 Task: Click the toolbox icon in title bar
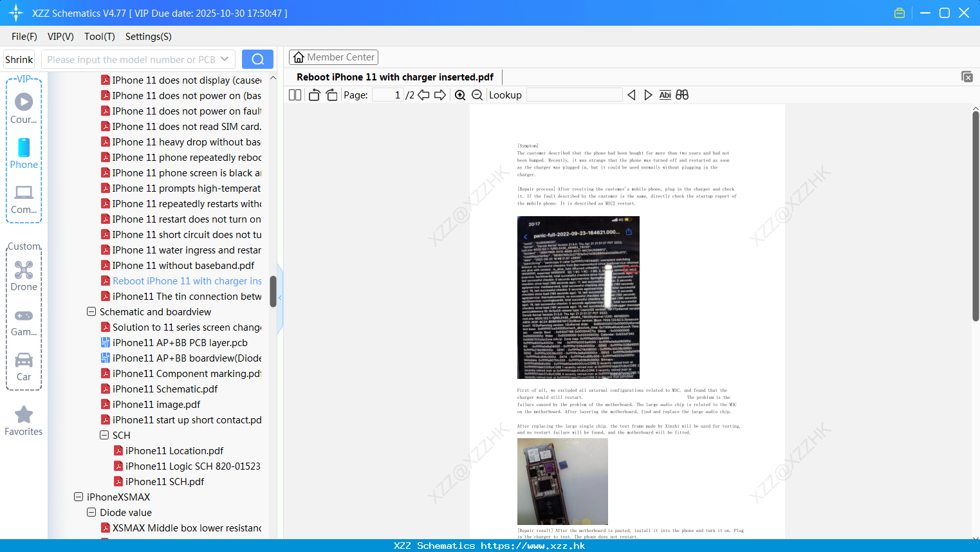900,13
